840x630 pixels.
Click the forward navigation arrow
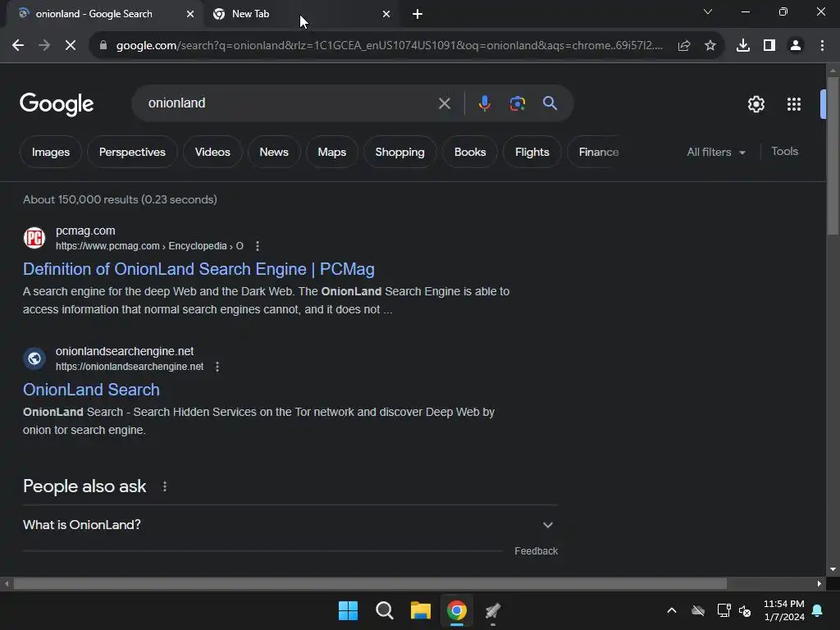point(44,46)
